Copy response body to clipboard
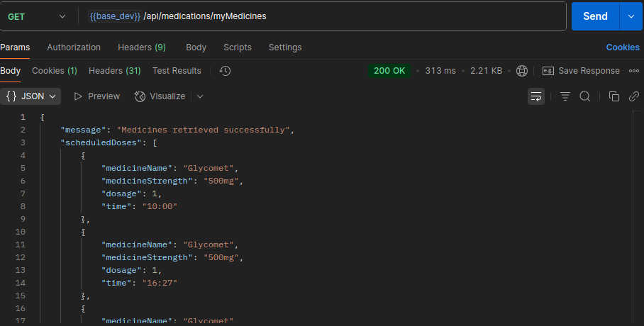The height and width of the screenshot is (326, 644). coord(614,96)
